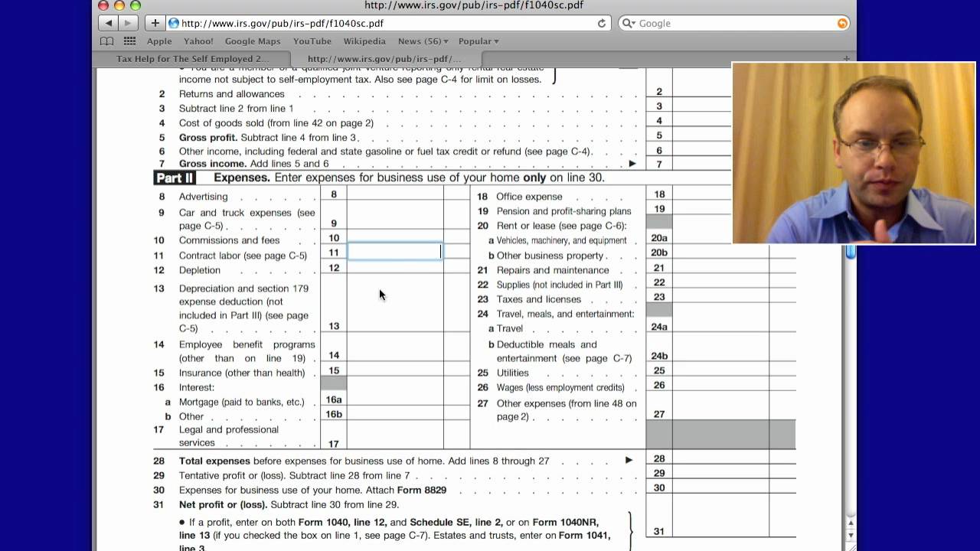
Task: Click the 'Gross profit.' line 5 text
Action: click(208, 138)
